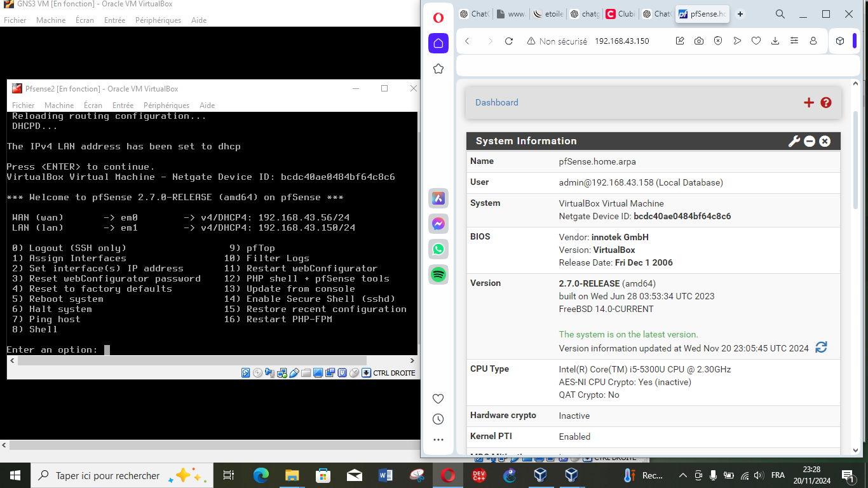Expand hidden icons in the Windows system tray
Image resolution: width=868 pixels, height=488 pixels.
click(x=682, y=475)
